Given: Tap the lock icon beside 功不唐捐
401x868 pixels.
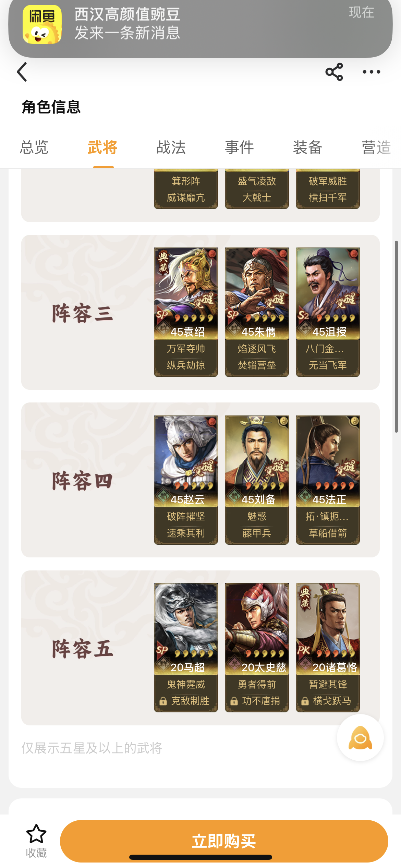Looking at the screenshot, I should (x=234, y=701).
